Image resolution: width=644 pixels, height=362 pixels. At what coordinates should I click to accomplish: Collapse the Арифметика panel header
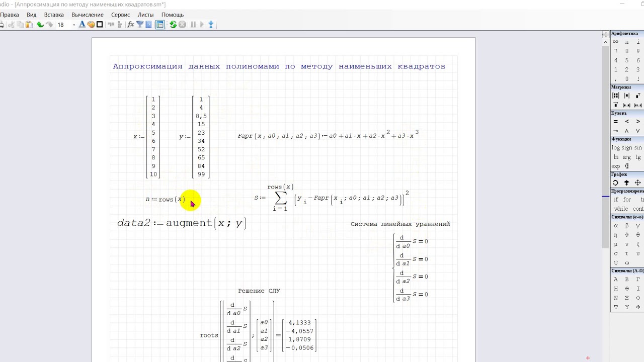[x=627, y=34]
